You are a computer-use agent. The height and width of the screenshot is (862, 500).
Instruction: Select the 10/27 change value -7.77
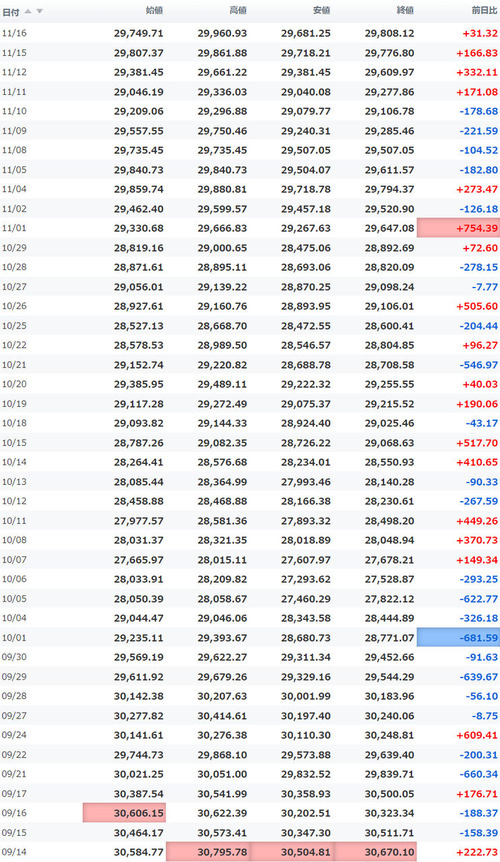(x=485, y=287)
